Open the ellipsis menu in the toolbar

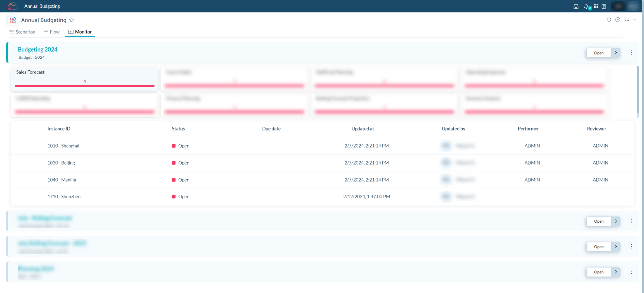pyautogui.click(x=627, y=20)
